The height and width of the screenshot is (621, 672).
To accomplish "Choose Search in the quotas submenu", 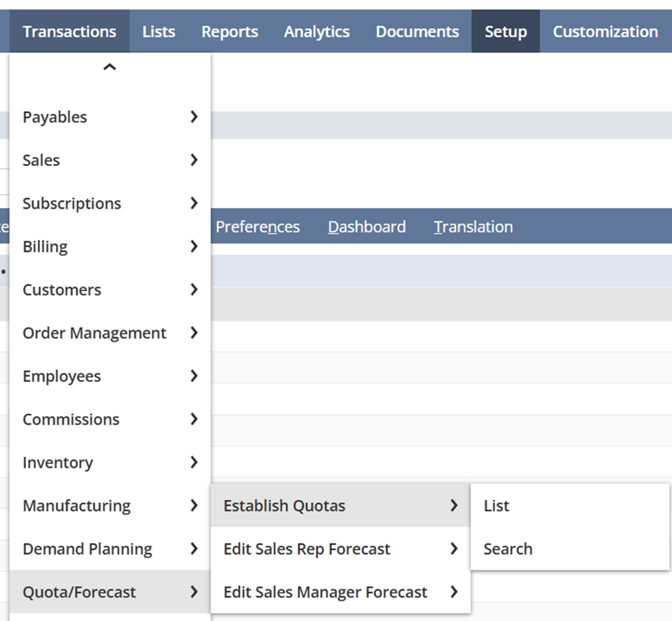I will click(x=508, y=549).
